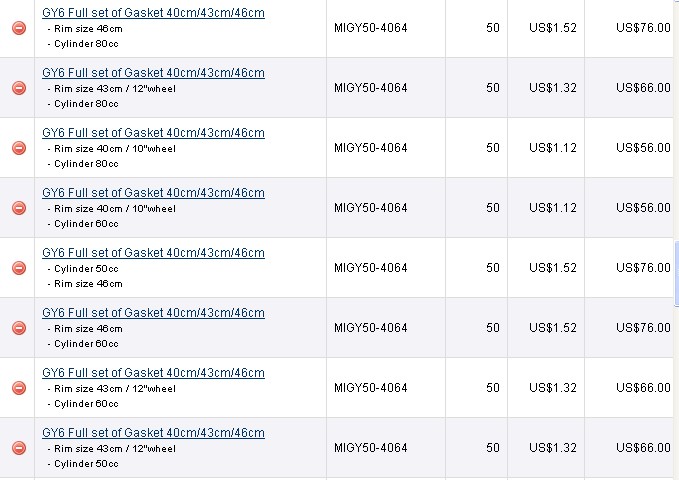Remove the Rim 40cm Cylinder 60cc item
Image resolution: width=679 pixels, height=480 pixels.
(19, 208)
